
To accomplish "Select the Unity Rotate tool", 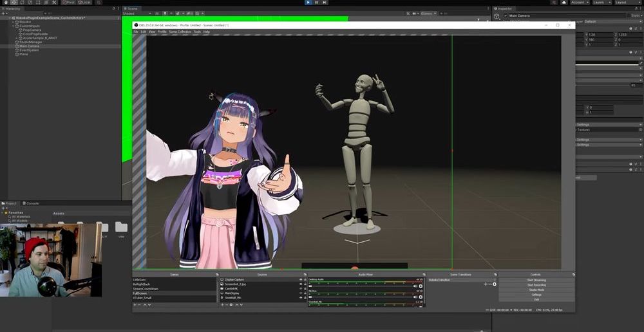I will point(22,3).
